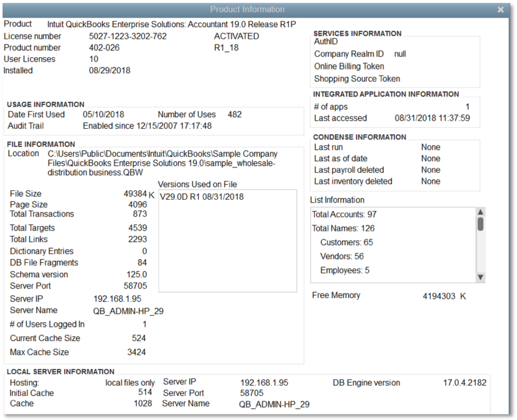This screenshot has width=517, height=420.
Task: Click the User Licenses value 10
Action: pos(93,59)
